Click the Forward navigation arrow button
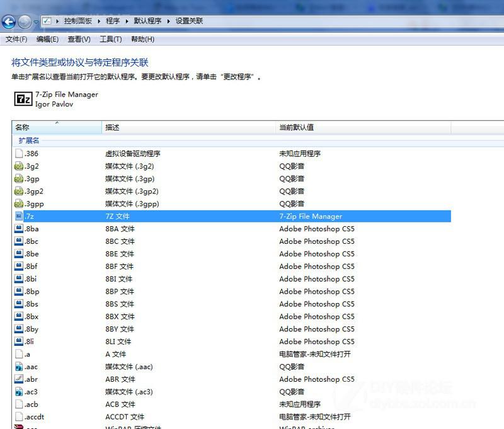 click(x=25, y=22)
